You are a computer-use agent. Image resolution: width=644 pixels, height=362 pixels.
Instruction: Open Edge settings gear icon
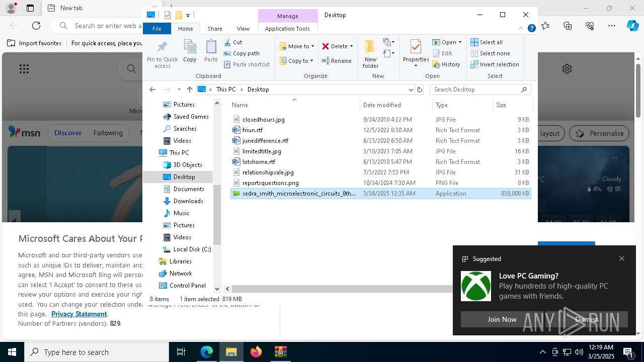click(567, 69)
